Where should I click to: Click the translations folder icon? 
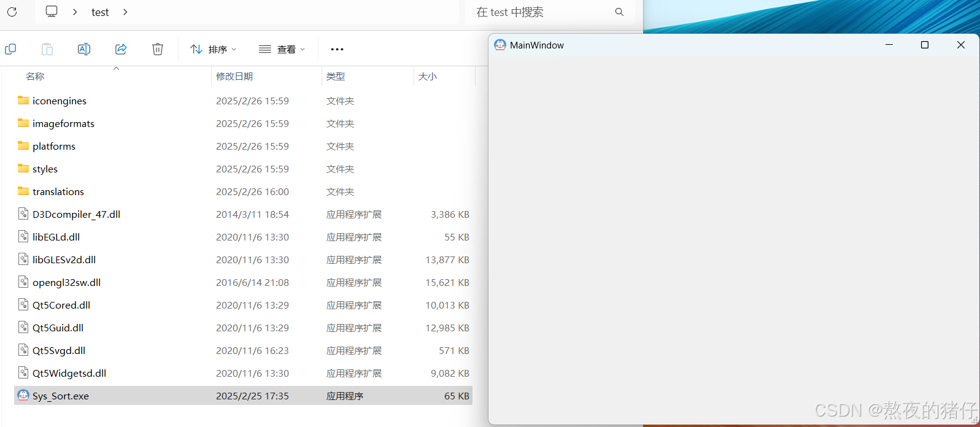[23, 191]
